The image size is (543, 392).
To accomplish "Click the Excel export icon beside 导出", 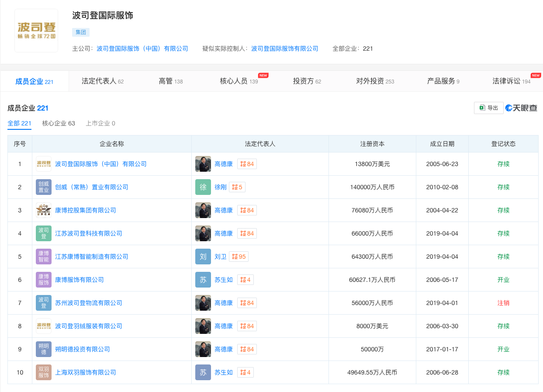I will [x=482, y=108].
